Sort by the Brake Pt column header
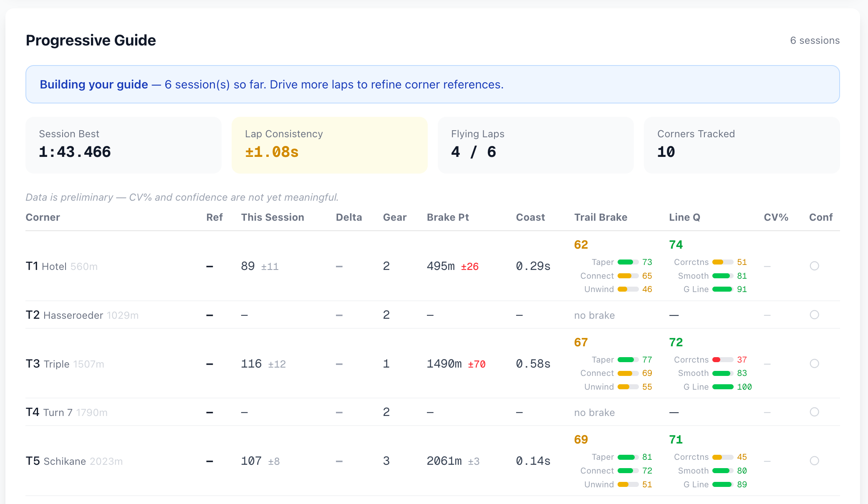This screenshot has height=504, width=868. pos(447,217)
